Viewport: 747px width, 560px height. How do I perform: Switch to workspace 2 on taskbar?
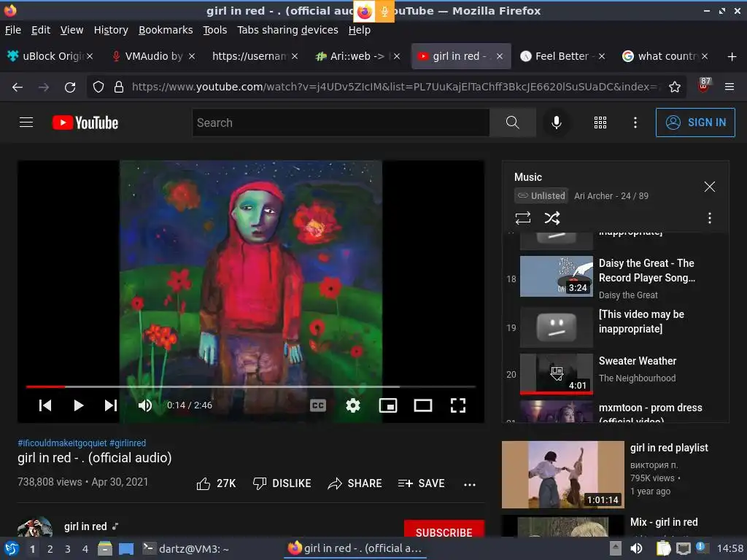(x=50, y=549)
